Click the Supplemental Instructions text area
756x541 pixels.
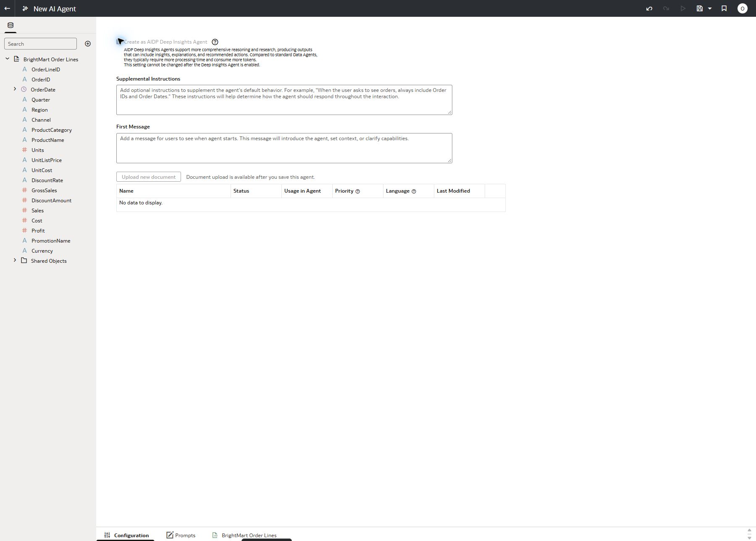coord(284,100)
